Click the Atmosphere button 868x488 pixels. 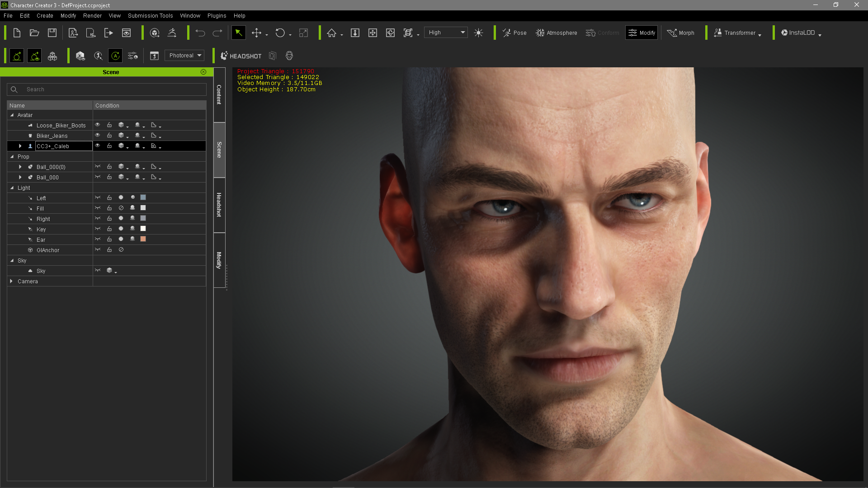pyautogui.click(x=556, y=33)
